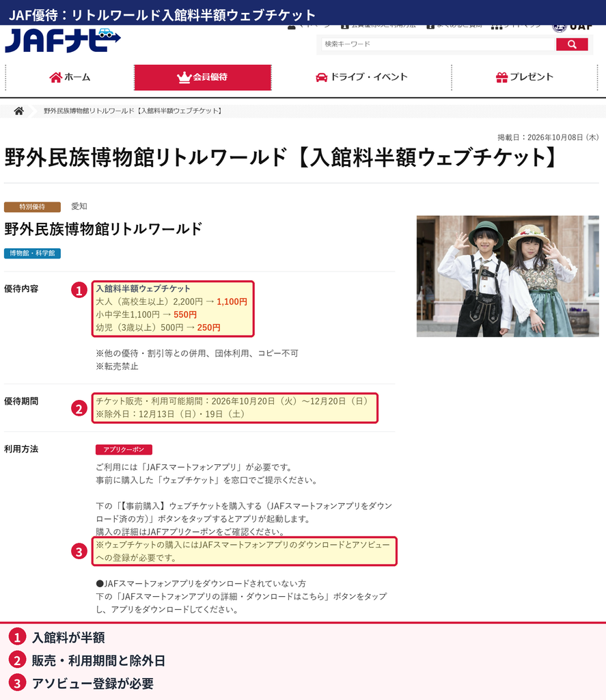The image size is (606, 700).
Task: Click the チケット販売・利用可能期間 date line
Action: [232, 401]
